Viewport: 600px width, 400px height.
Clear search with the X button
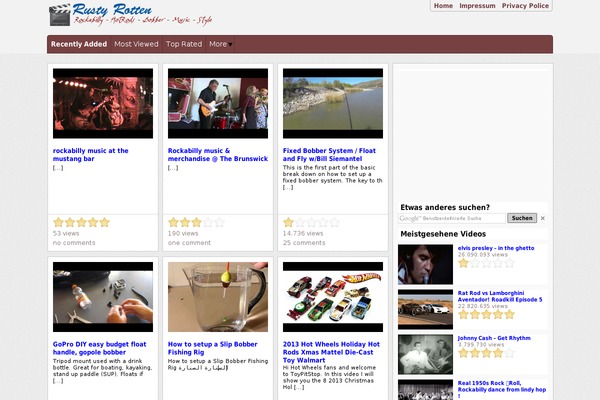tap(543, 218)
